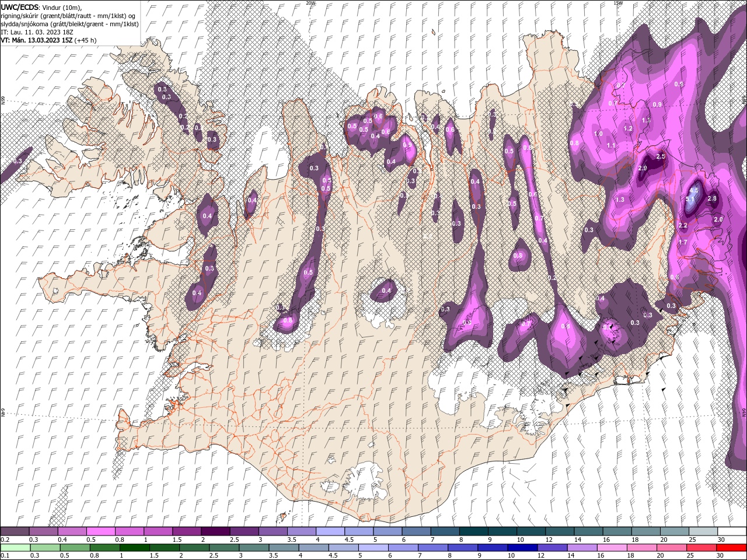Image resolution: width=747 pixels, height=560 pixels.
Task: Select the rain legend swatch starting at 25
Action: (700, 548)
